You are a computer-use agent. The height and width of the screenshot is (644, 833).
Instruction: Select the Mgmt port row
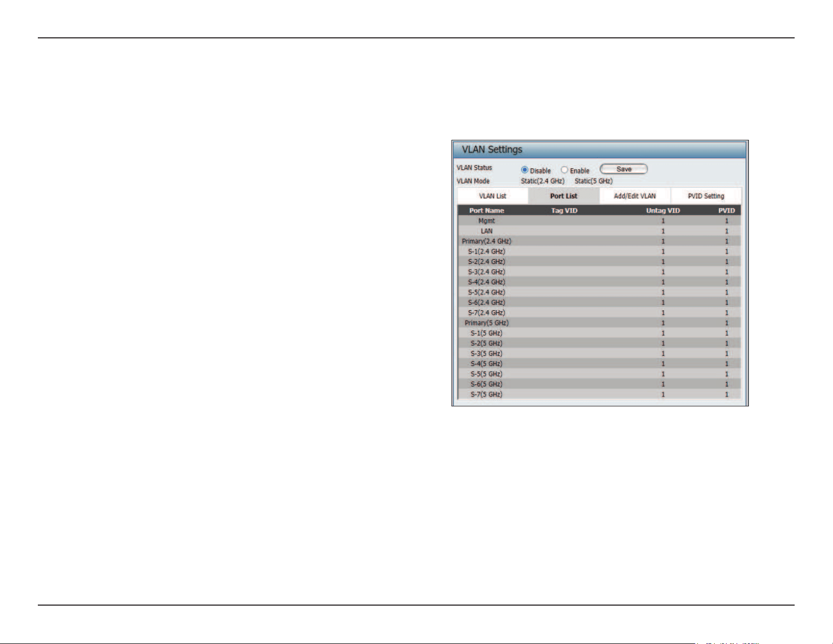point(599,221)
